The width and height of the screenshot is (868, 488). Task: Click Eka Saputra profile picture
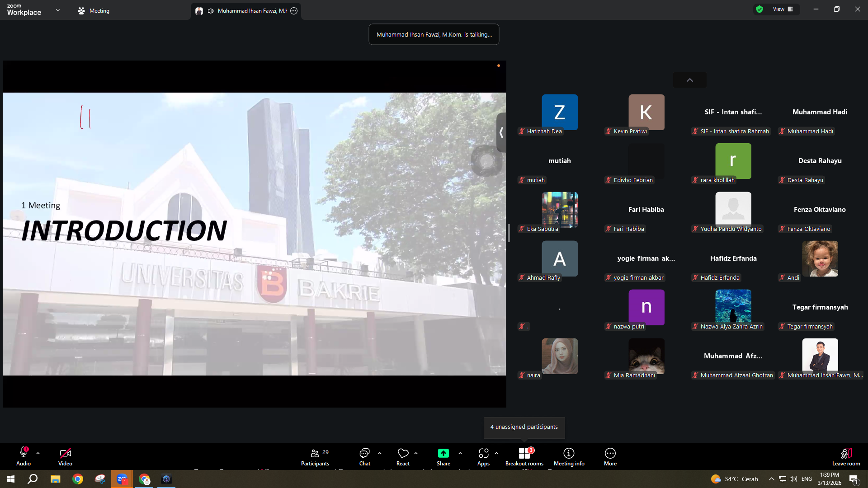click(560, 210)
